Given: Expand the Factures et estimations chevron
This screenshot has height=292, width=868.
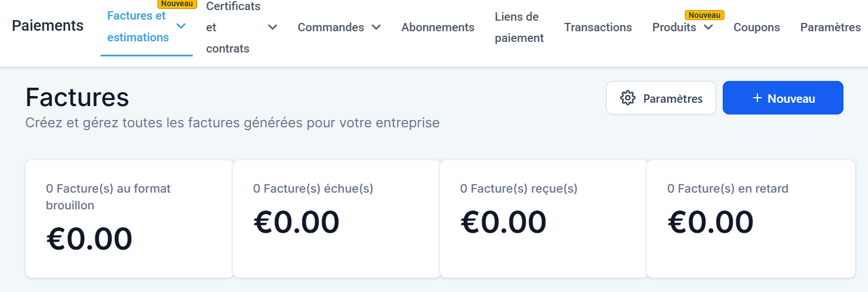Looking at the screenshot, I should click(181, 26).
